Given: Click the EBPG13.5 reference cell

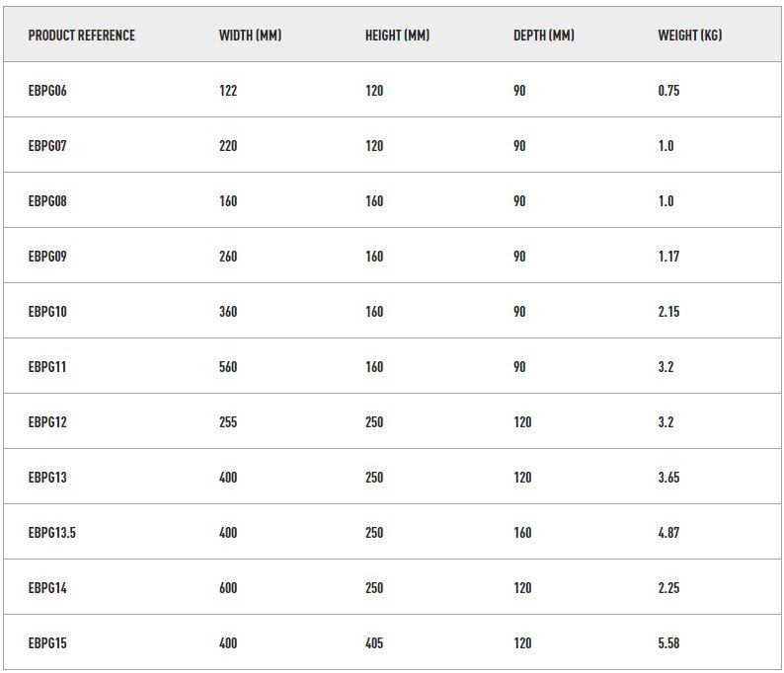Looking at the screenshot, I should [52, 533].
